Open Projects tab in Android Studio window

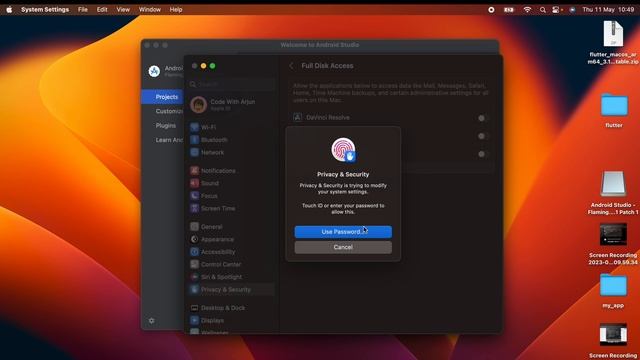[x=162, y=97]
